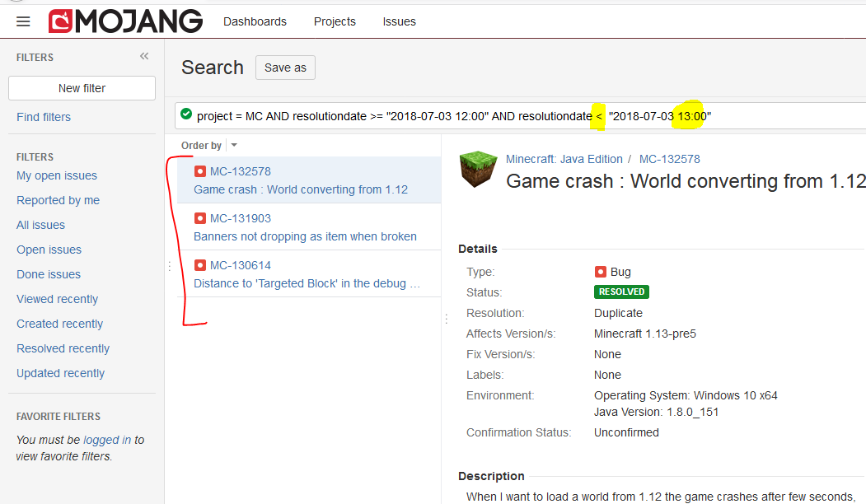Click the Order by label
This screenshot has width=866, height=504.
point(201,145)
